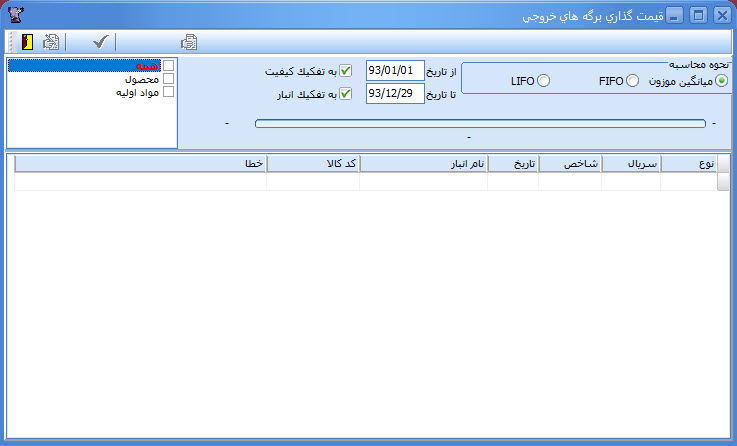737x446 pixels.
Task: Click the exit door icon in toolbar
Action: (x=26, y=42)
